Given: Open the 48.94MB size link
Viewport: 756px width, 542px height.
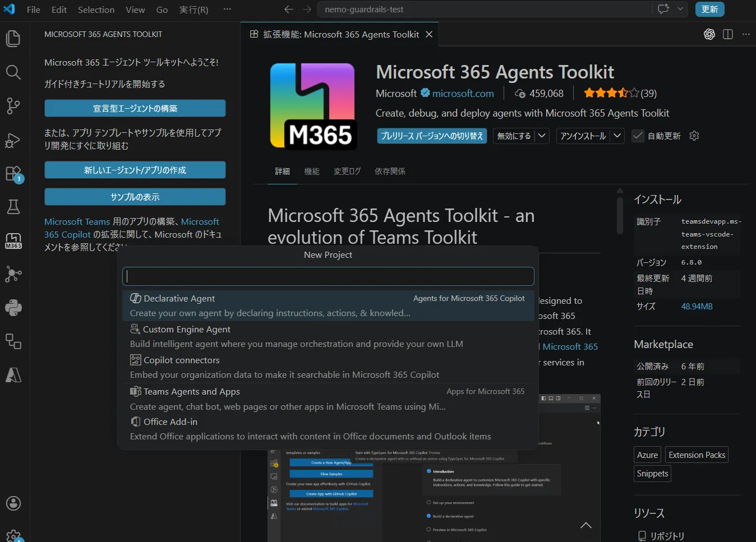Looking at the screenshot, I should click(697, 306).
